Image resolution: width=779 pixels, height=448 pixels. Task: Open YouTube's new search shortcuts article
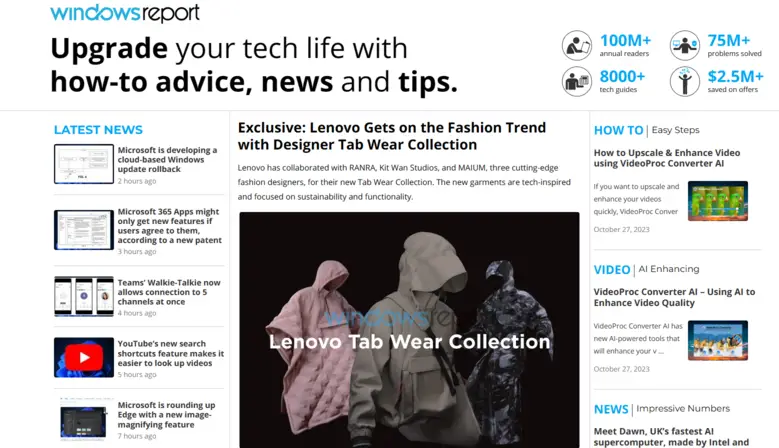pyautogui.click(x=171, y=353)
